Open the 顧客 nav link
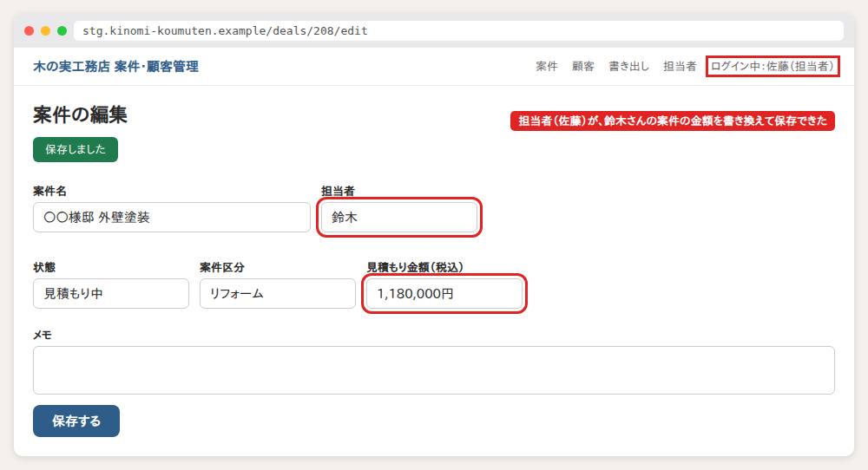Screen dimensions: 868x470 [x=583, y=67]
